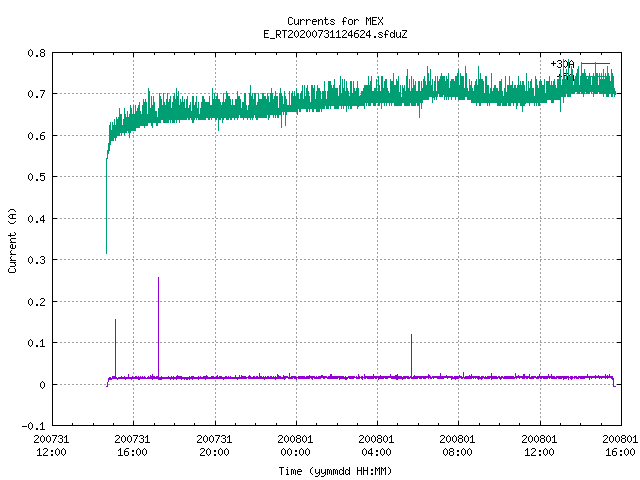Click the 0.6 y-axis tick label
The height and width of the screenshot is (480, 640).
pos(36,136)
